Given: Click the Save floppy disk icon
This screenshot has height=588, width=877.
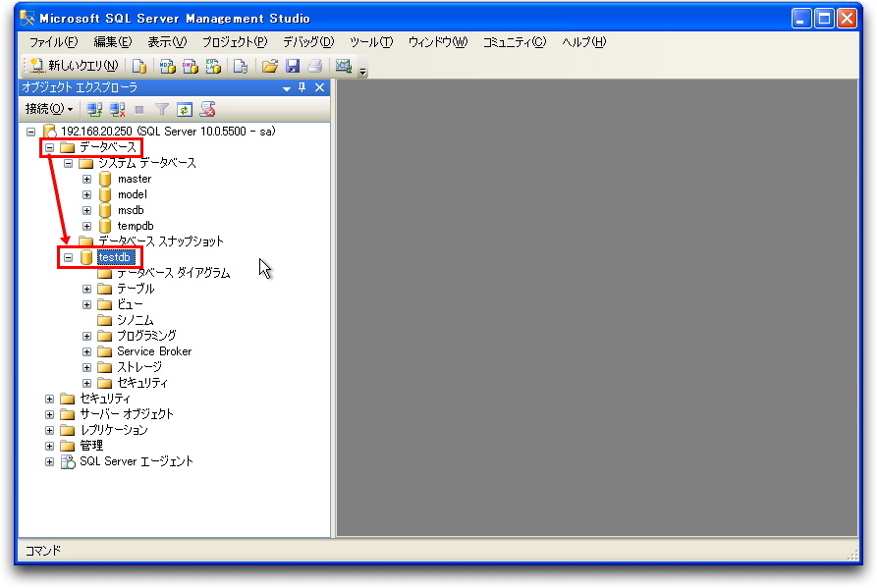Looking at the screenshot, I should tap(292, 67).
